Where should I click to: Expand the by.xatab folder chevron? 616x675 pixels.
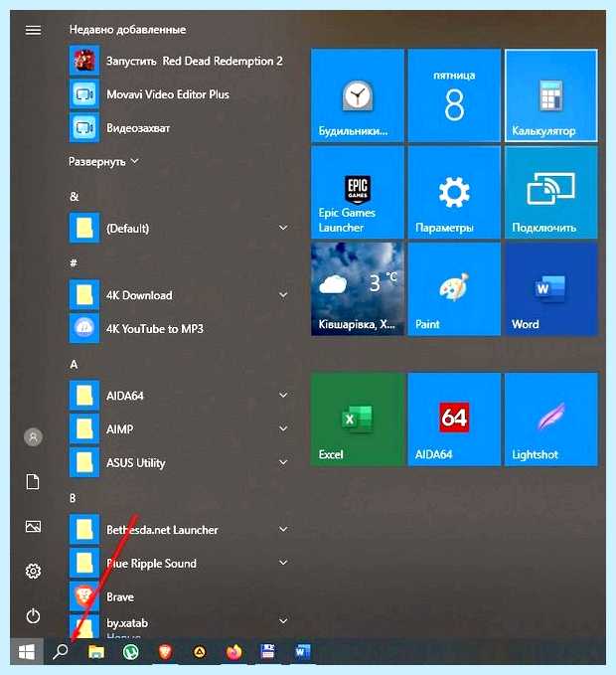(x=283, y=621)
